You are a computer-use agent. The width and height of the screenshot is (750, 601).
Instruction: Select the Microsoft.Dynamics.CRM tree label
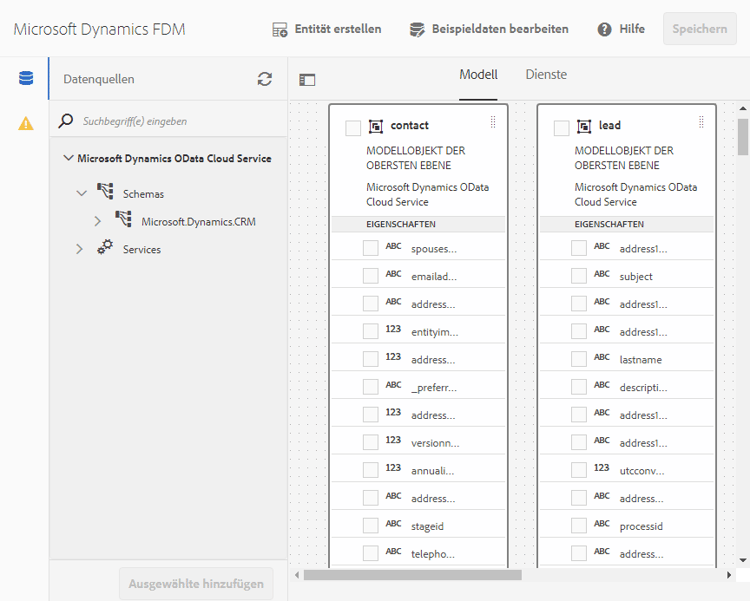point(199,222)
